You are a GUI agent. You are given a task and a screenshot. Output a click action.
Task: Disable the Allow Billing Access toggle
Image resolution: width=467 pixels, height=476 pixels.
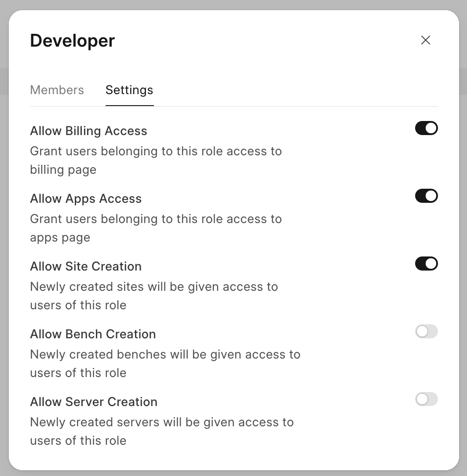pos(426,128)
